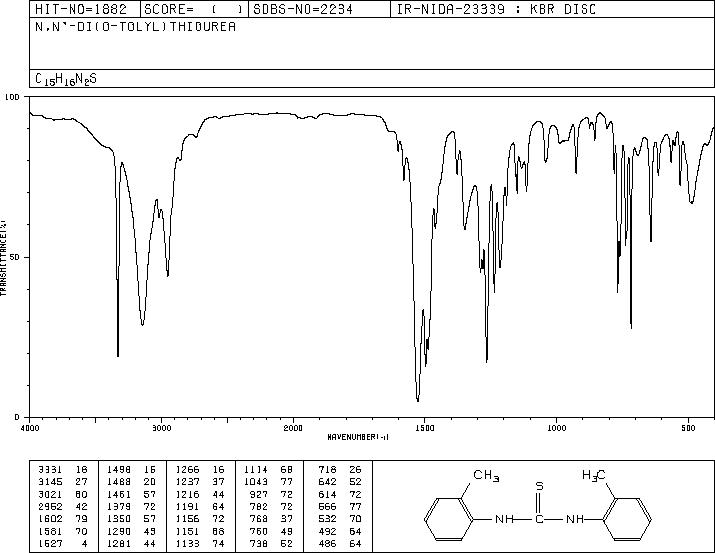This screenshot has height=553, width=715.
Task: Click the 1000 wavenumber axis label
Action: (x=556, y=428)
